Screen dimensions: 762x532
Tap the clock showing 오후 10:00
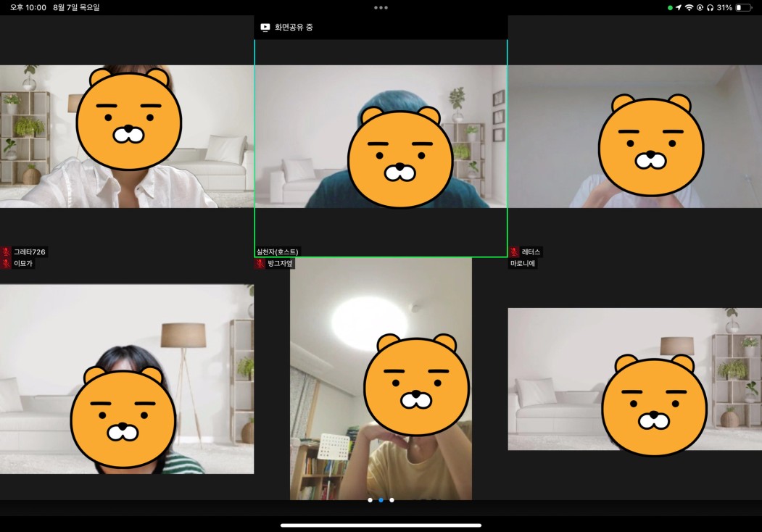(x=28, y=8)
